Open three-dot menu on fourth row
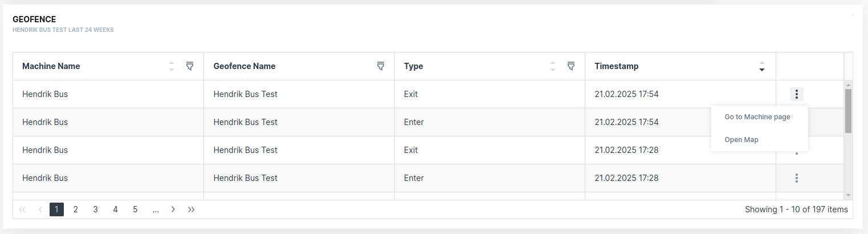Viewport: 868px width, 234px height. pyautogui.click(x=796, y=178)
